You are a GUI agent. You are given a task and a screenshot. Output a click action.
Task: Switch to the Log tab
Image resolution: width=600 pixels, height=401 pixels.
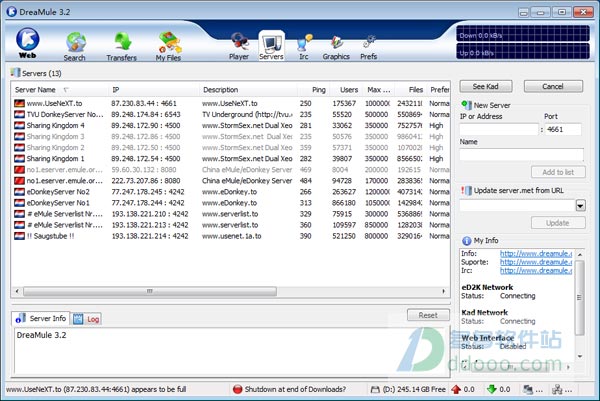[x=86, y=319]
